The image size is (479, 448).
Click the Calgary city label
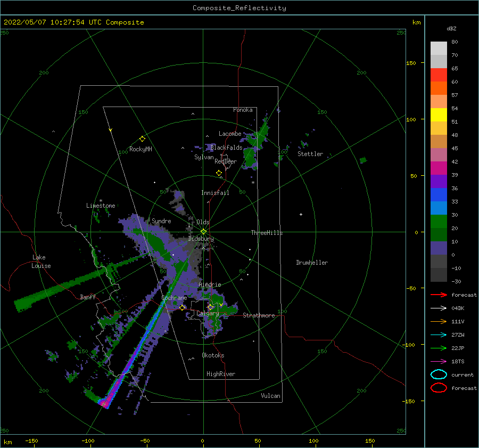(x=208, y=313)
